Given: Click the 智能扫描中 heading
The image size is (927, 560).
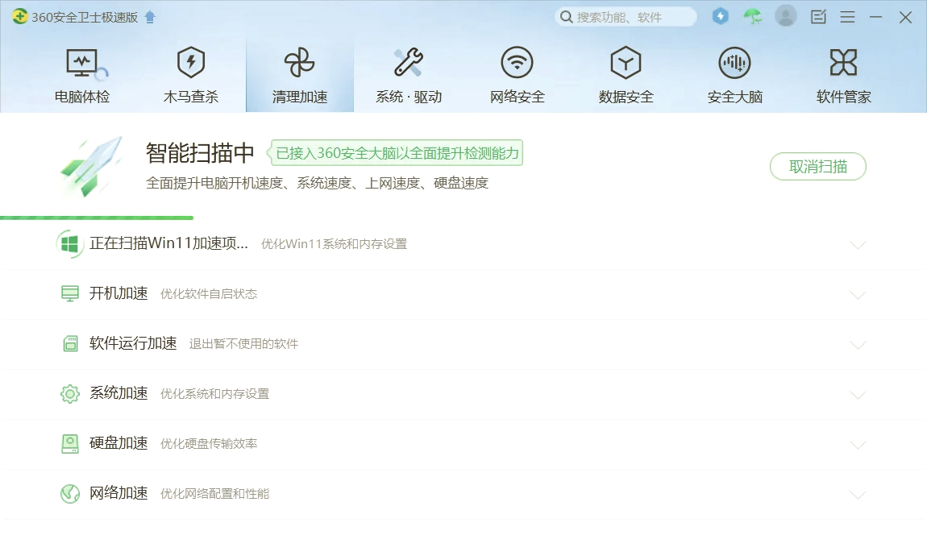Looking at the screenshot, I should (x=200, y=153).
